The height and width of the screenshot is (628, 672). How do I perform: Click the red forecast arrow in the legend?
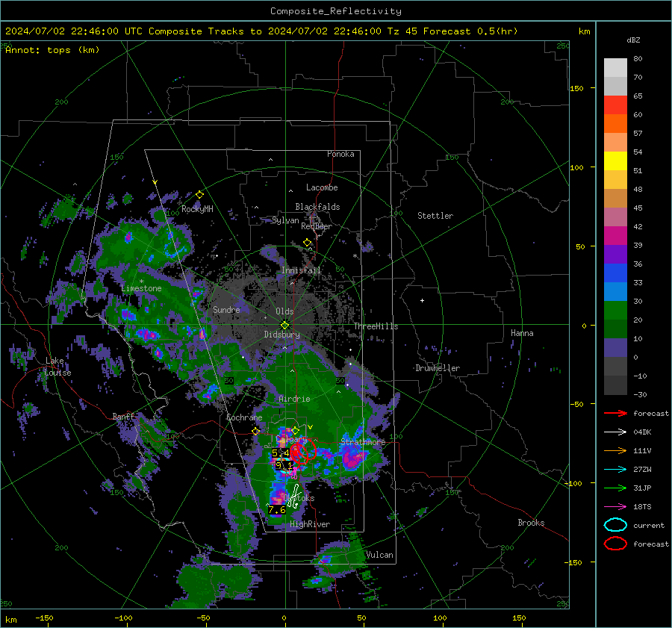click(x=615, y=413)
